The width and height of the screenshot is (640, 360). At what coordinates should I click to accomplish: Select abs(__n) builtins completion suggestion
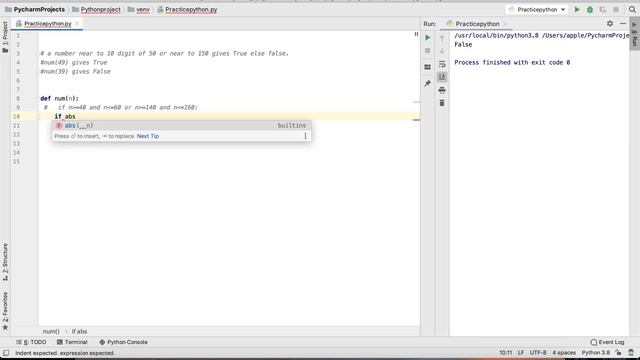pyautogui.click(x=181, y=125)
